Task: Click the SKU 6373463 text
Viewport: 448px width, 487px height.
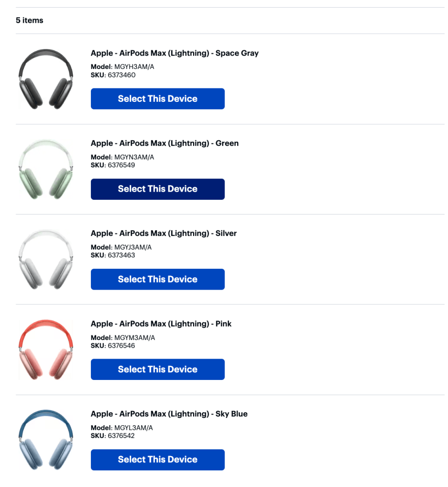Action: click(x=121, y=255)
